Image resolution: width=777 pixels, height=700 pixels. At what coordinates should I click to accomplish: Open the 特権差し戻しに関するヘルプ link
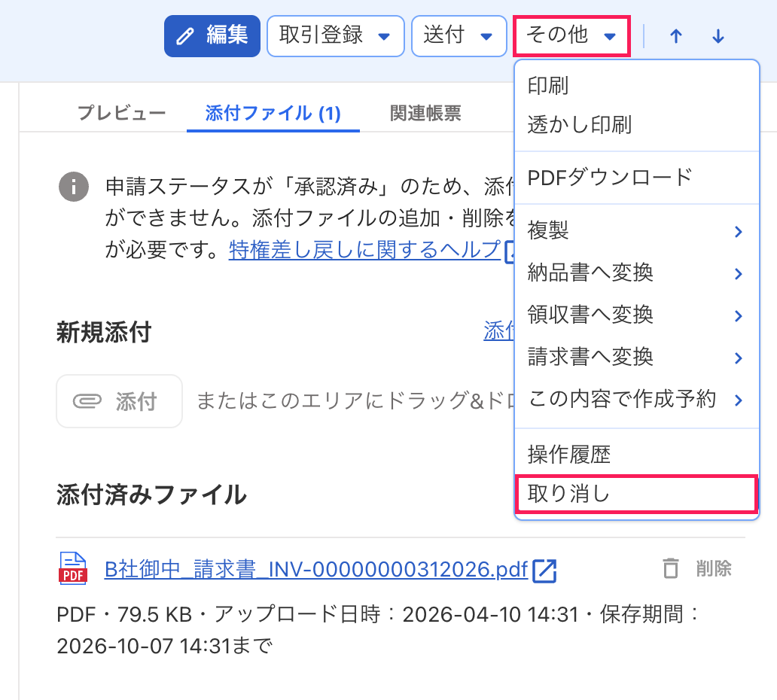(364, 249)
